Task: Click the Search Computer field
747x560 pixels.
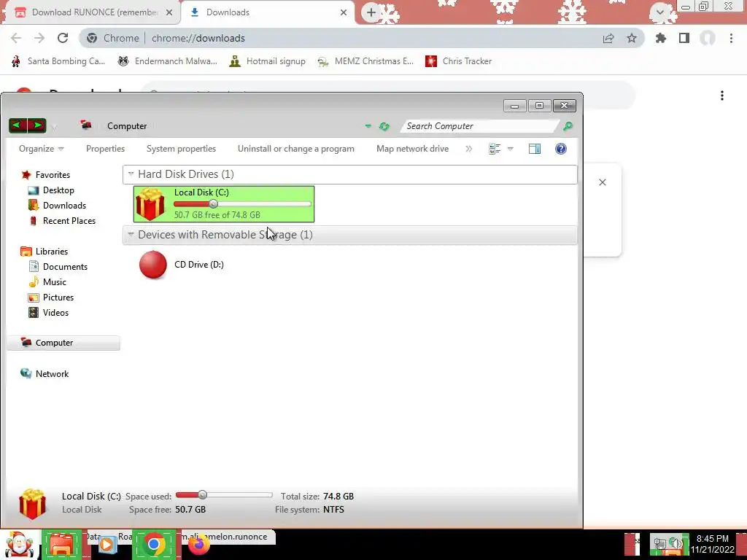Action: coord(480,126)
